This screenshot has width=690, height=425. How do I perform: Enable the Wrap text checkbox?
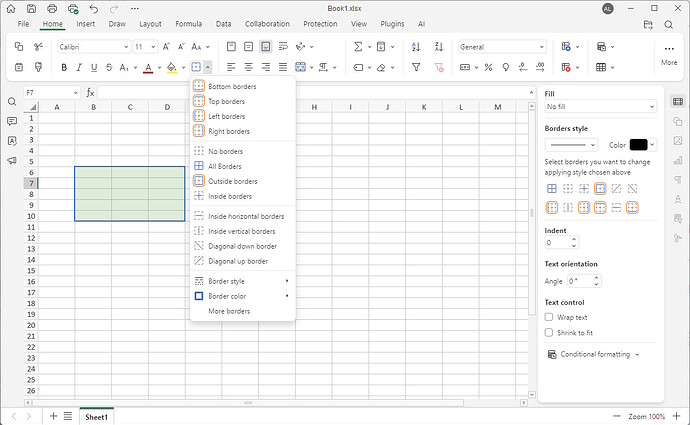pyautogui.click(x=549, y=317)
